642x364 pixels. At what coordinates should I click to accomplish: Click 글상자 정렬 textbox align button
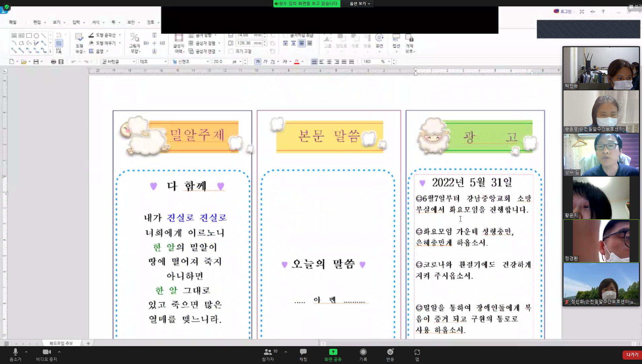[205, 43]
